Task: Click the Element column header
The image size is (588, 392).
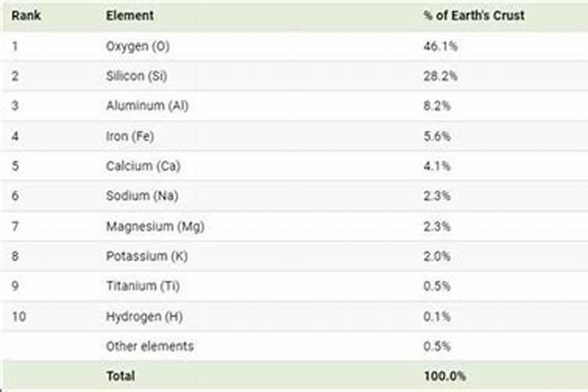Action: (129, 16)
